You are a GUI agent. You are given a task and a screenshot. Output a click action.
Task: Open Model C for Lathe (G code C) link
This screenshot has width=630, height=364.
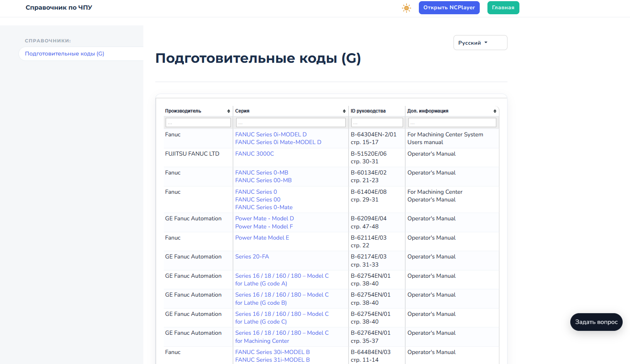click(x=282, y=318)
